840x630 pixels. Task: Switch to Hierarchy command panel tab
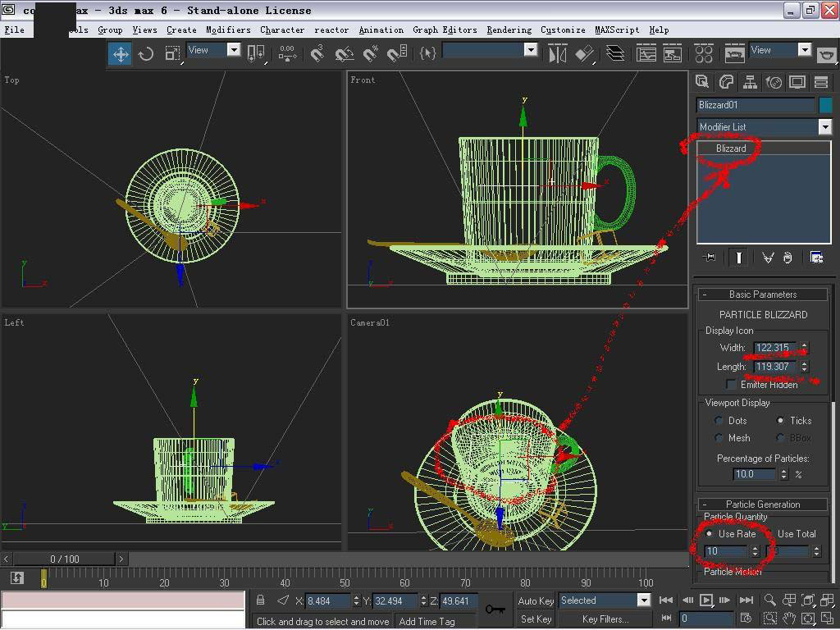pos(750,82)
